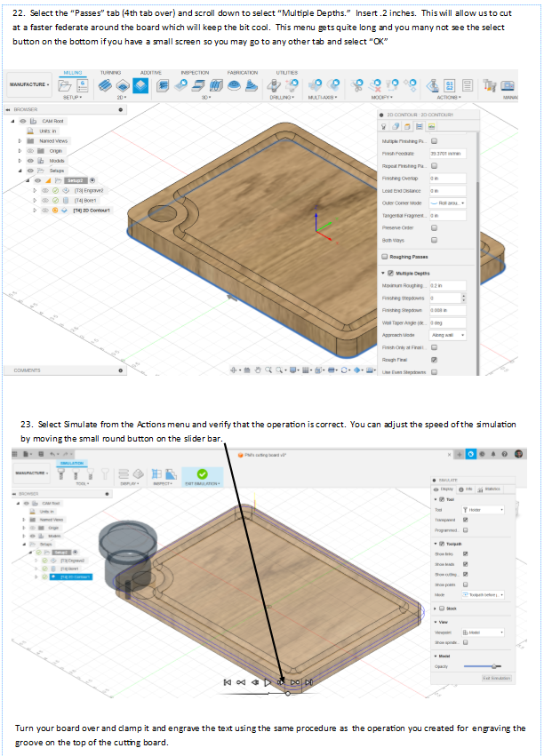Image resolution: width=544 pixels, height=756 pixels.
Task: Open the Heights tab icon in the 2D Contour dialog
Action: (407, 126)
